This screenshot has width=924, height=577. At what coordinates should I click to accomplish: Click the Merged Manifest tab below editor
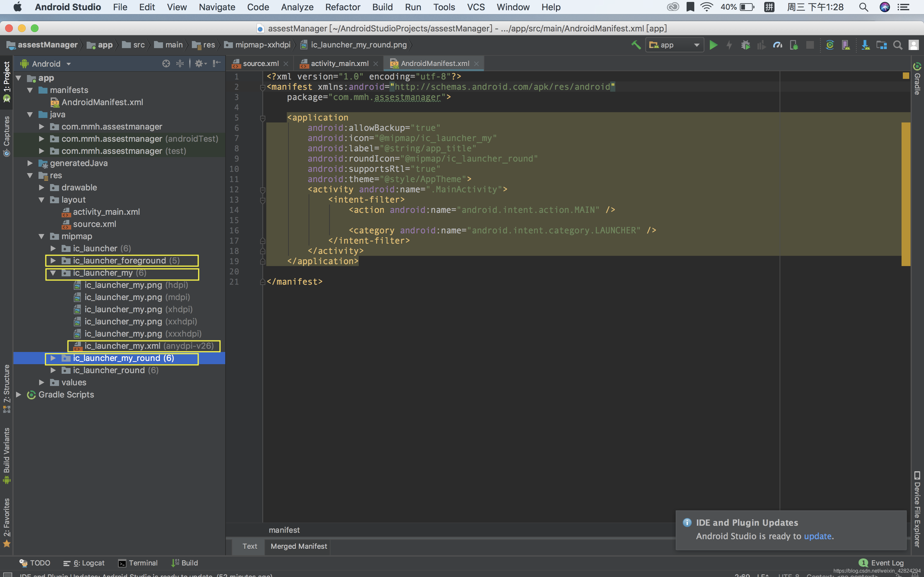(x=299, y=546)
